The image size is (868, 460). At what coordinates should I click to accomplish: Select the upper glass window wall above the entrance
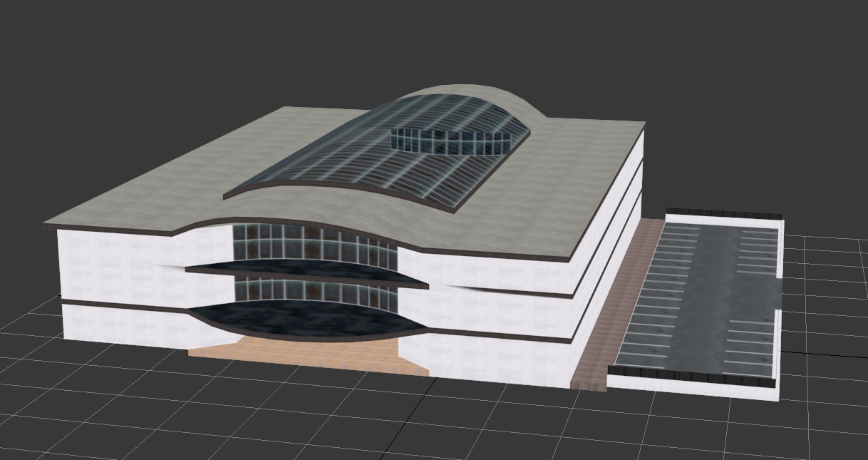[314, 244]
